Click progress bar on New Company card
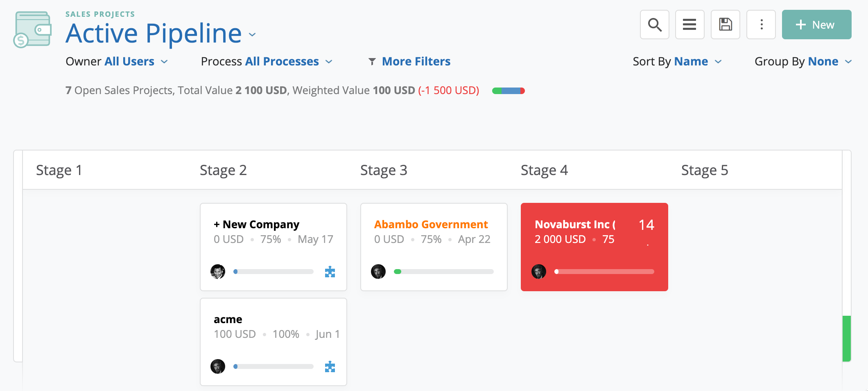The image size is (868, 391). point(274,272)
